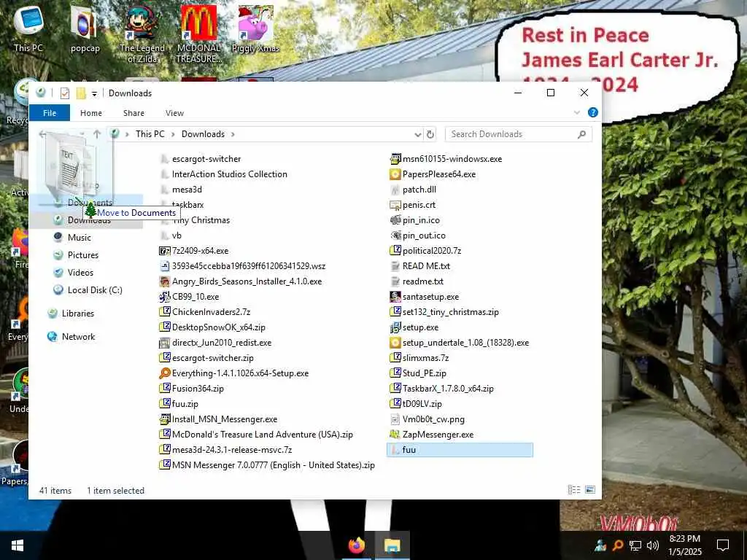Select READ ME.txt file
Viewport: 747px width, 560px height.
[419, 265]
